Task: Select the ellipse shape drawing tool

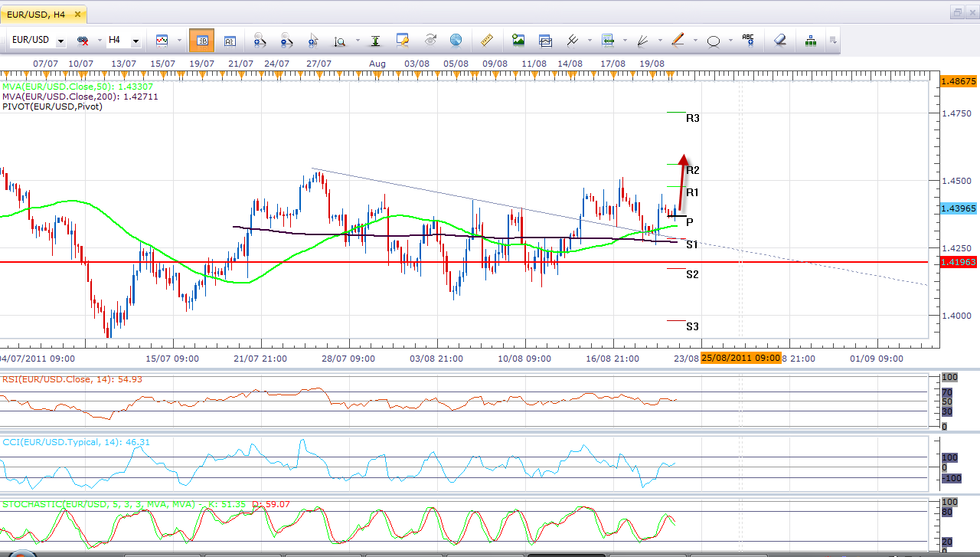Action: click(x=714, y=41)
